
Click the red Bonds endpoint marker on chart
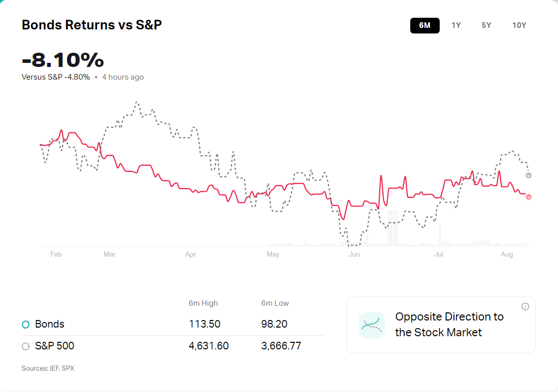click(x=529, y=197)
